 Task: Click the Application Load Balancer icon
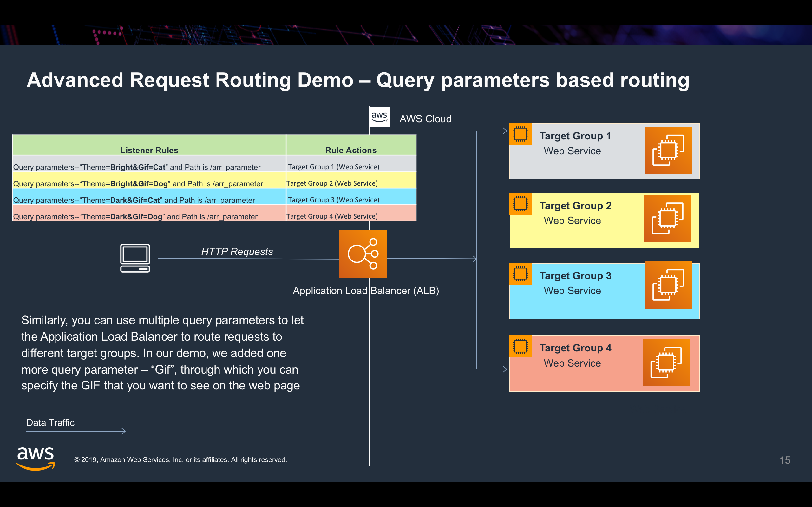363,254
